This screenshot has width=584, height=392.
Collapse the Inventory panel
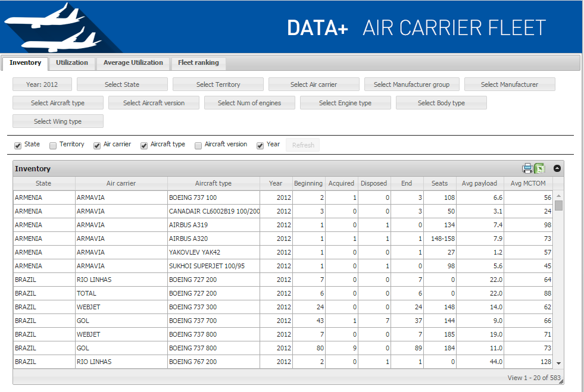pyautogui.click(x=557, y=168)
